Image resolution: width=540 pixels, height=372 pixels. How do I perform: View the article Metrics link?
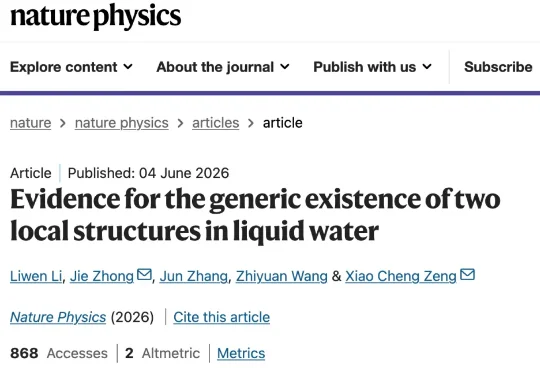pyautogui.click(x=241, y=353)
